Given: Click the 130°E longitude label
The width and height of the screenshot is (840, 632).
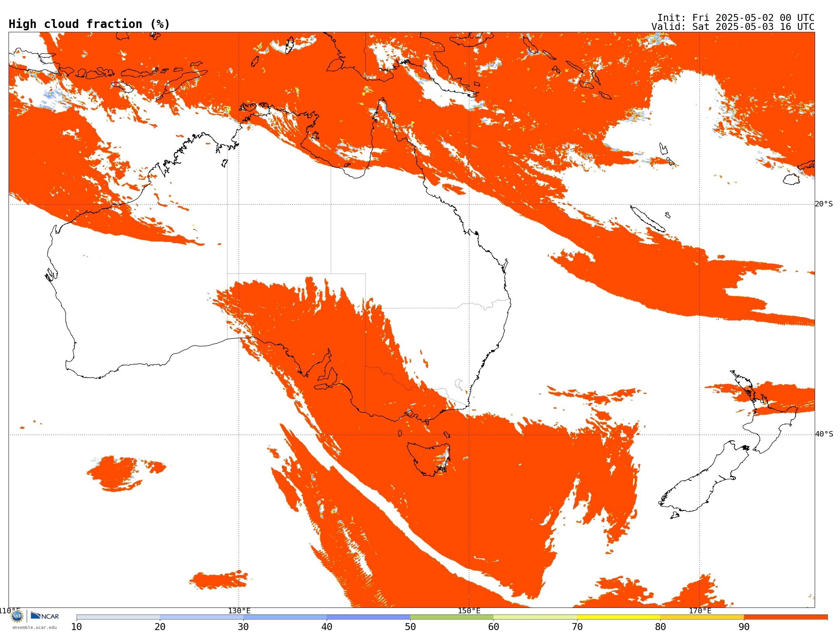Looking at the screenshot, I should click(x=239, y=611).
